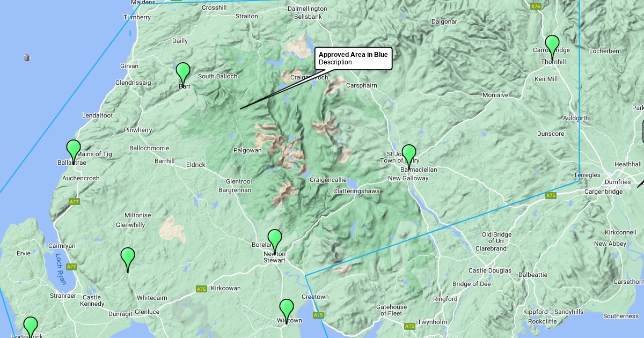Viewport: 644px width, 338px height.
Task: Click the small grey icon in the sea
Action: coord(27,57)
